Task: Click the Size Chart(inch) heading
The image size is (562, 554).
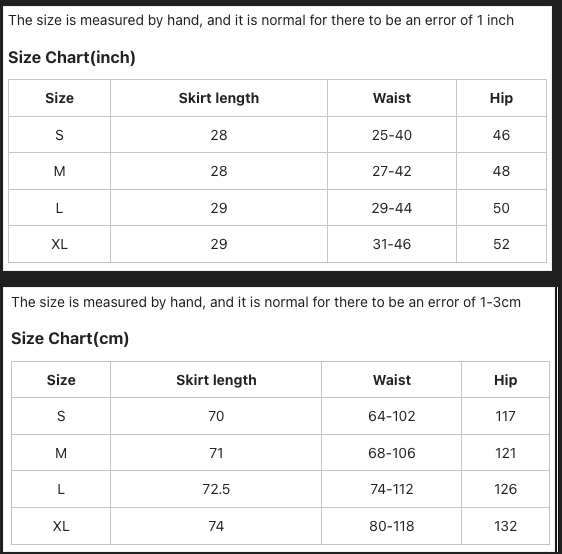Action: [x=72, y=57]
